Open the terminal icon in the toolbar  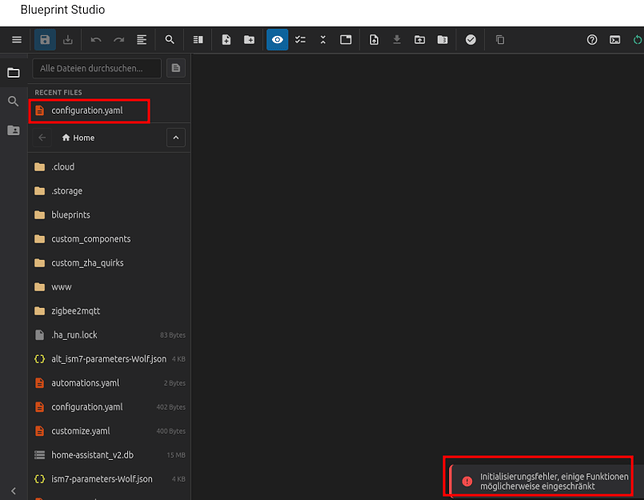pos(615,40)
